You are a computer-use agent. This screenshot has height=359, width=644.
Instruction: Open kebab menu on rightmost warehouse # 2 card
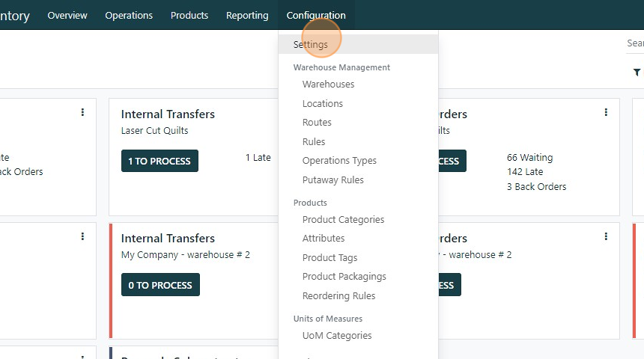(x=606, y=236)
